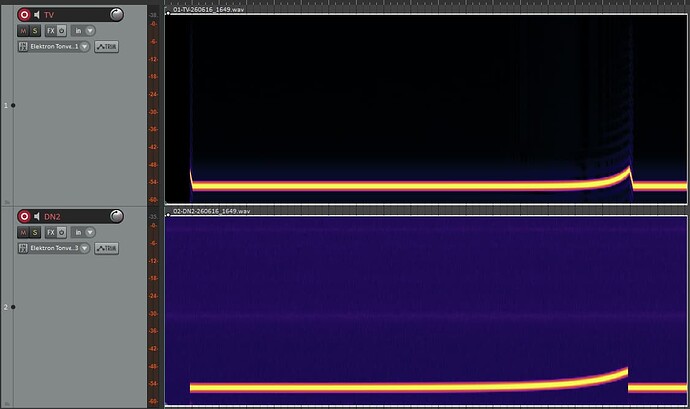Click the 'in' record mode button on DN2
Screen dimensions: 690x409
point(78,232)
